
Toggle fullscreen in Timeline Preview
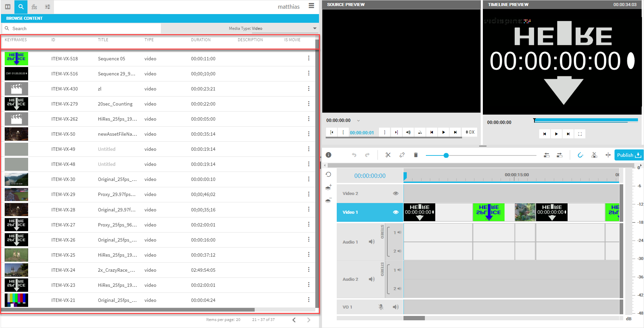pos(580,134)
